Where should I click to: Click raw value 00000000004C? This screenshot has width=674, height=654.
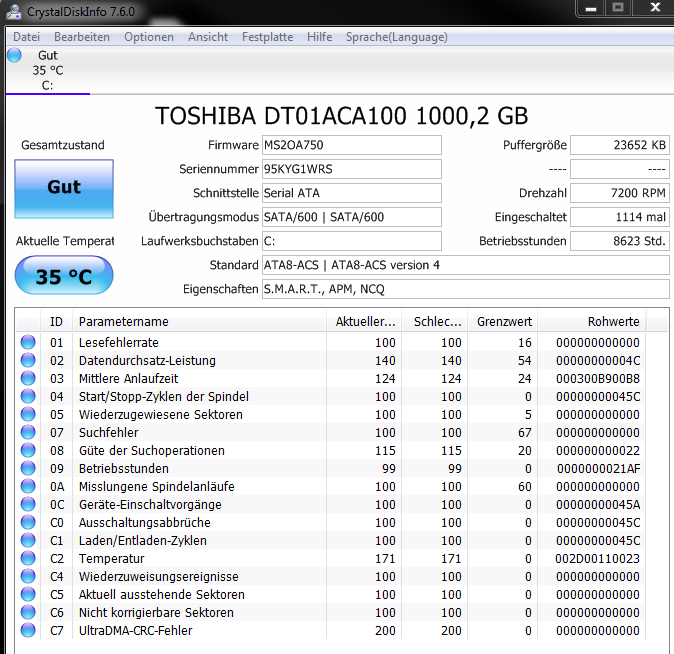point(597,360)
